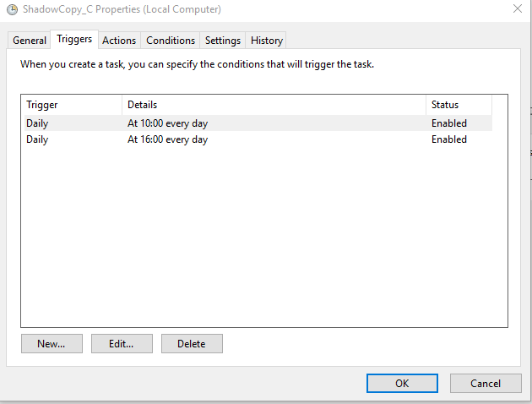The width and height of the screenshot is (532, 404).
Task: Select the 'At 16:00 every day' trigger
Action: (167, 139)
